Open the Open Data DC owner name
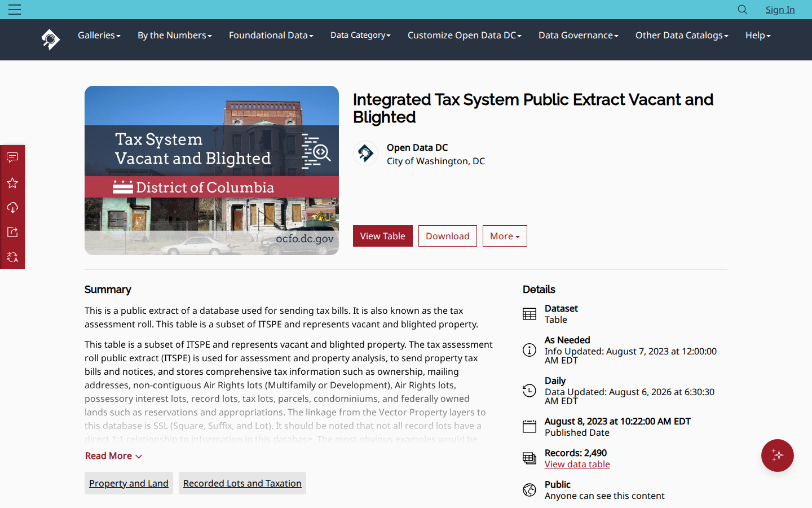812x508 pixels. point(417,147)
